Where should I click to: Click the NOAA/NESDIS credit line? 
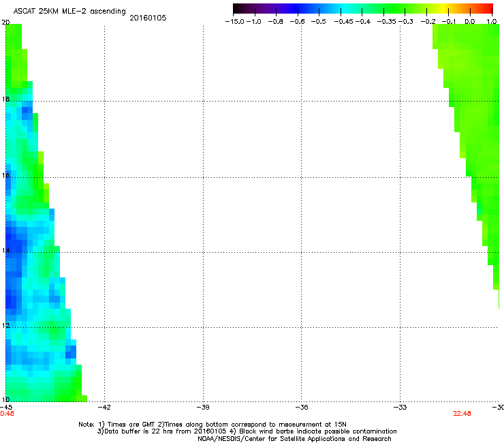pyautogui.click(x=294, y=439)
